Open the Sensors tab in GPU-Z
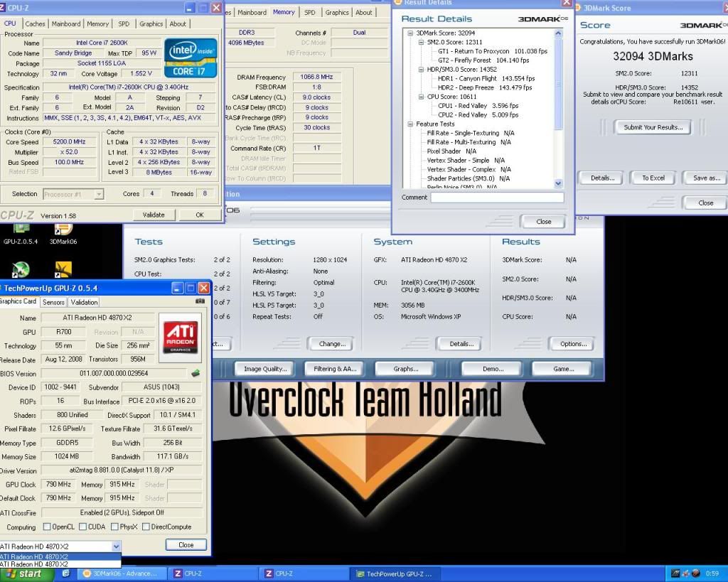This screenshot has width=728, height=582. (53, 302)
